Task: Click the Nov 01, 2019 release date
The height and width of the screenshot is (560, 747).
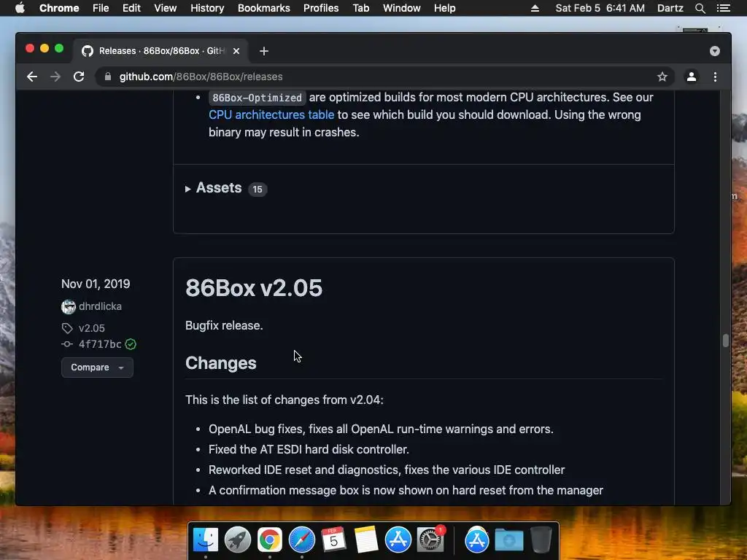Action: (96, 284)
